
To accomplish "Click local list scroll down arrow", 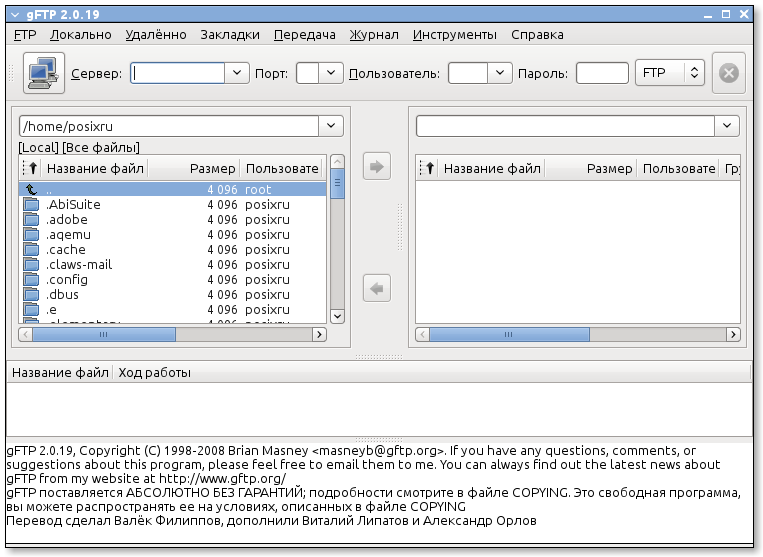I will [337, 316].
